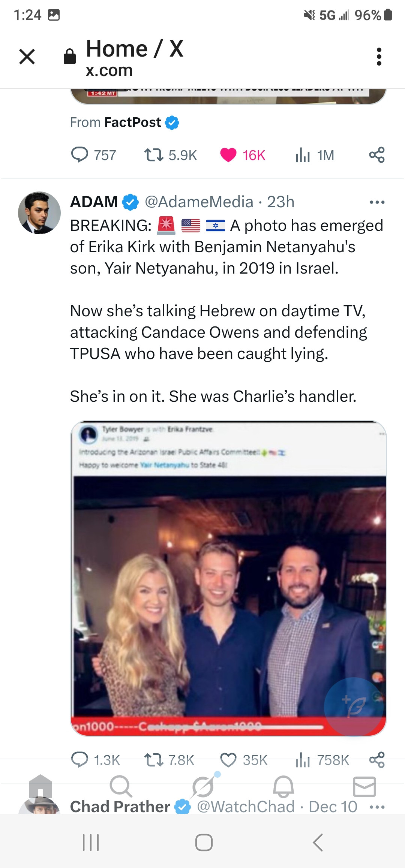Repost ADAM's post with 7.8K reposts

point(154,760)
